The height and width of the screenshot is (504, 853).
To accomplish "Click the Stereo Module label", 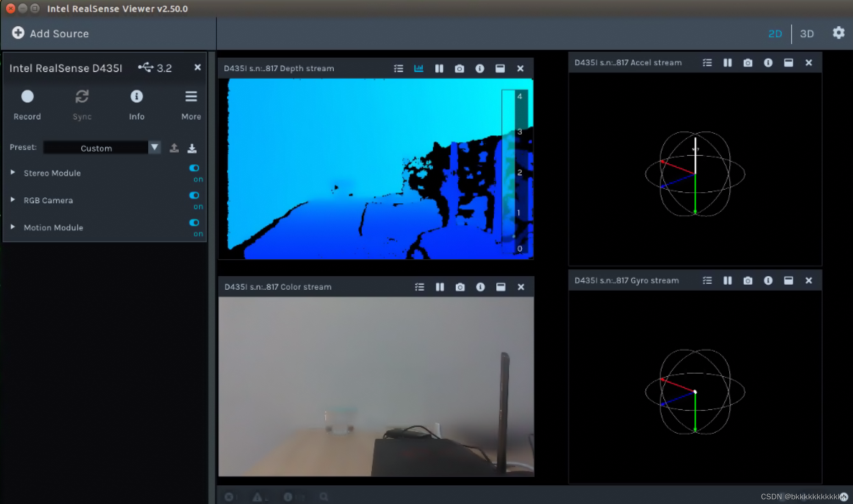I will 52,173.
